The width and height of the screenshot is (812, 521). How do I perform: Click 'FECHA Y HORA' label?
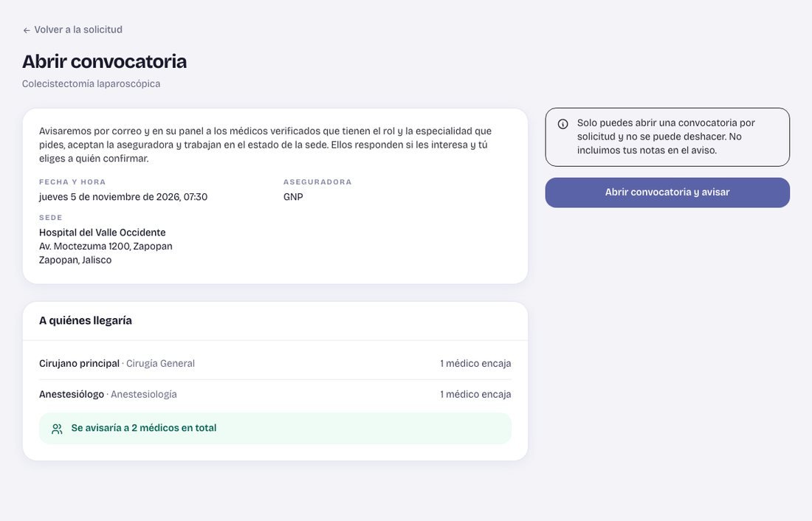72,182
